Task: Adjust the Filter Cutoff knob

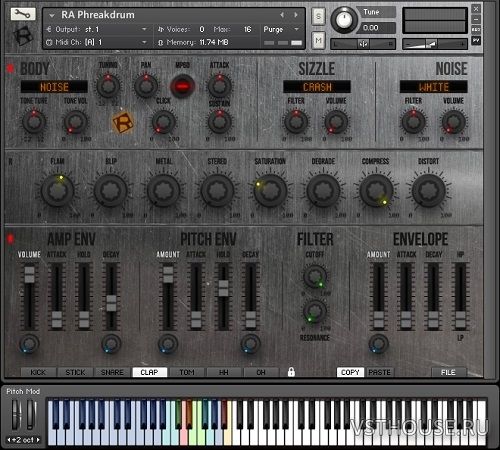Action: (x=315, y=276)
